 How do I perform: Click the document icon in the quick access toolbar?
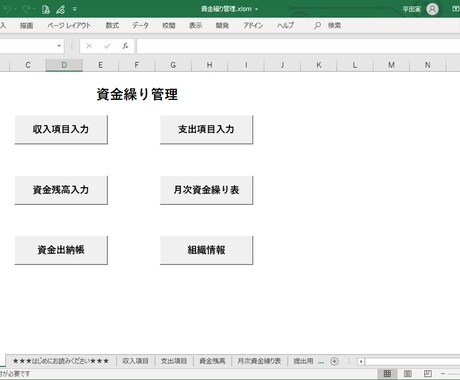tap(46, 9)
